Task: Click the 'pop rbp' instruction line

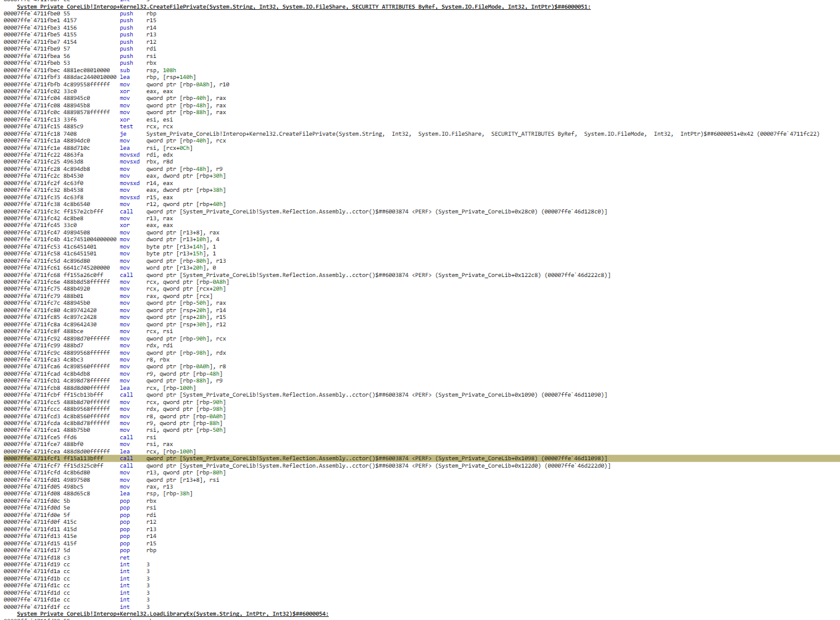Action: (80, 550)
